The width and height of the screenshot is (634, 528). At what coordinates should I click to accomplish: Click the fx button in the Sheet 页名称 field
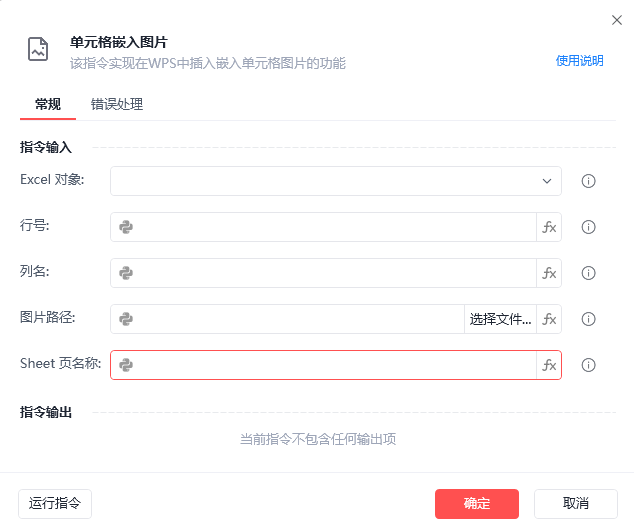(x=549, y=365)
